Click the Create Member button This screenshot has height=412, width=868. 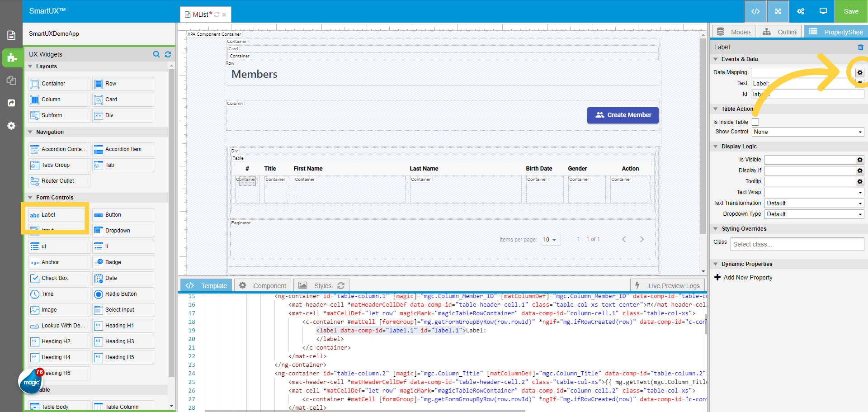(623, 115)
